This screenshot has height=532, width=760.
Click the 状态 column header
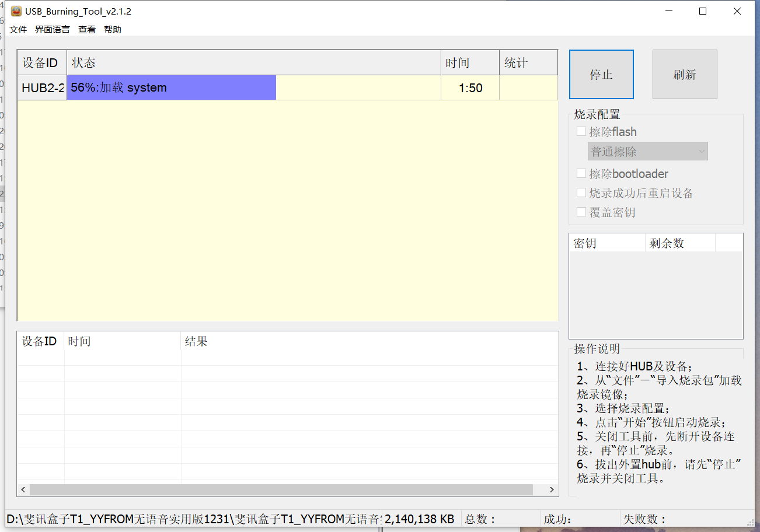coord(254,62)
